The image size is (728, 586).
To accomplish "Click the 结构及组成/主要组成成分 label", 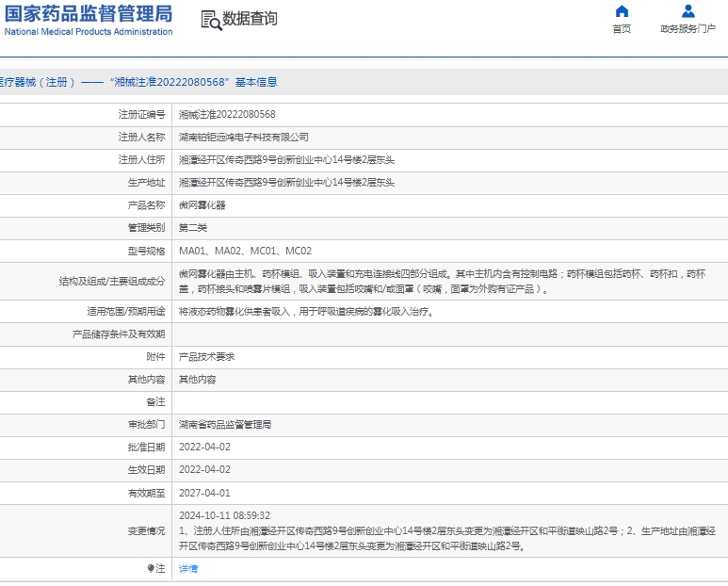I will pos(112,282).
